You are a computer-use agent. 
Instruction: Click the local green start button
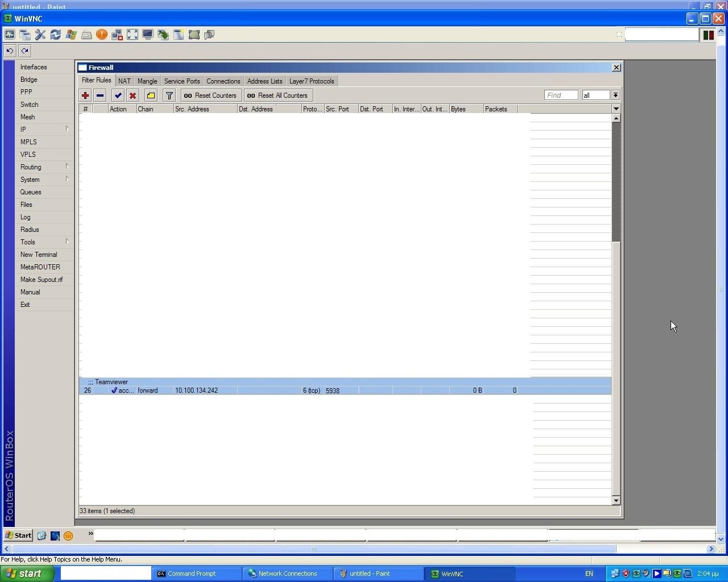27,573
